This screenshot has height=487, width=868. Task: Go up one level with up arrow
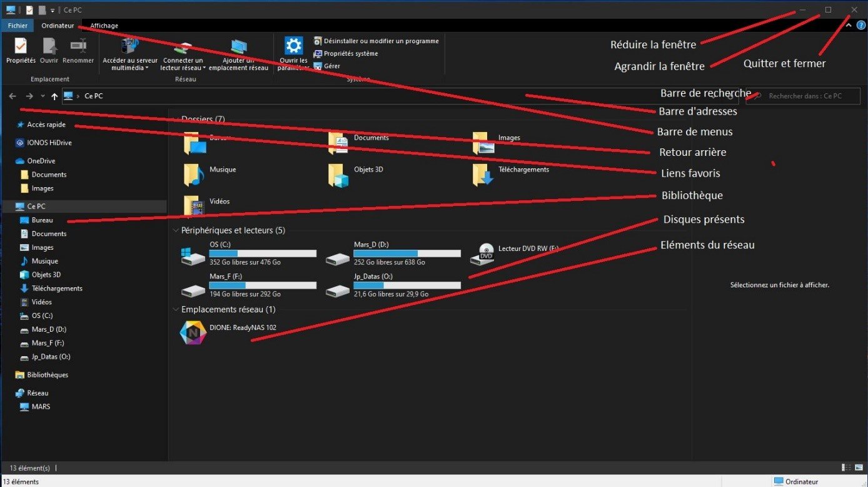click(54, 96)
